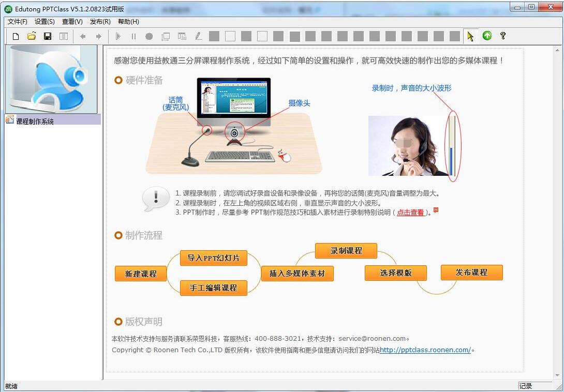Select the pen annotation tool
The image size is (564, 392).
click(x=198, y=36)
